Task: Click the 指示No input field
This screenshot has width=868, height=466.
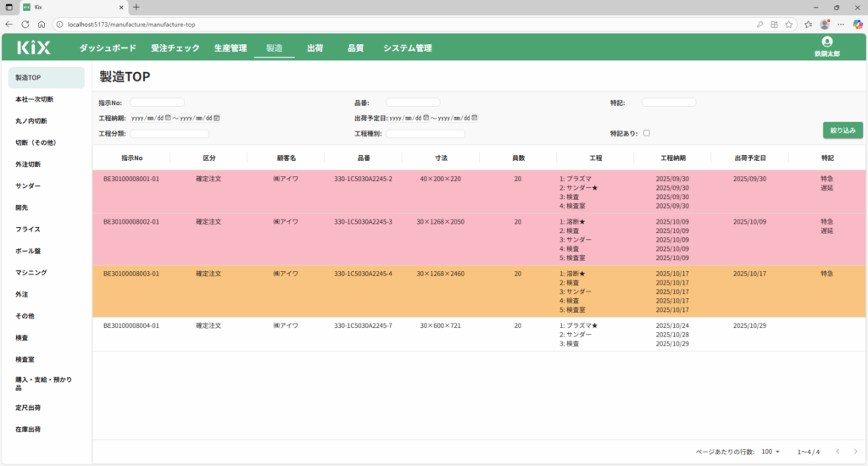Action: [157, 103]
